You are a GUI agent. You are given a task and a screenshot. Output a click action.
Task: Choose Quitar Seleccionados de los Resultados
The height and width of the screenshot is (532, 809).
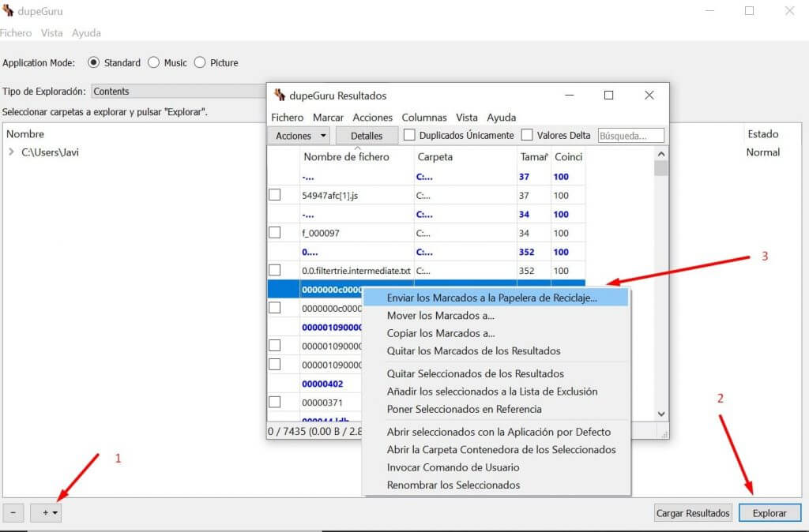tap(496, 373)
